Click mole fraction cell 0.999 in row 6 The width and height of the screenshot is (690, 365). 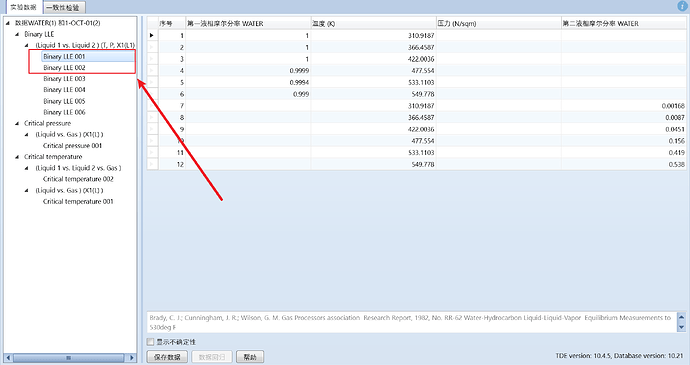click(248, 94)
